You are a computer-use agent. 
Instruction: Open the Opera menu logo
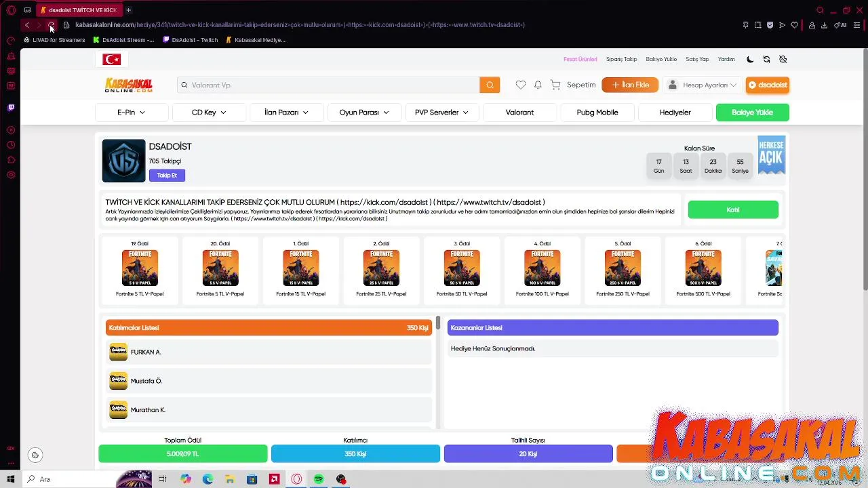pos(11,10)
